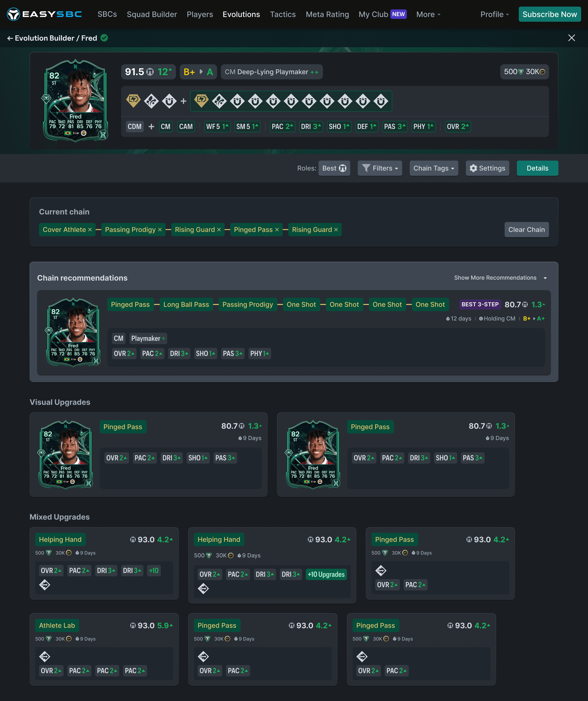Remove Pinged Pass tag from current chain
The width and height of the screenshot is (588, 701).
(x=277, y=230)
